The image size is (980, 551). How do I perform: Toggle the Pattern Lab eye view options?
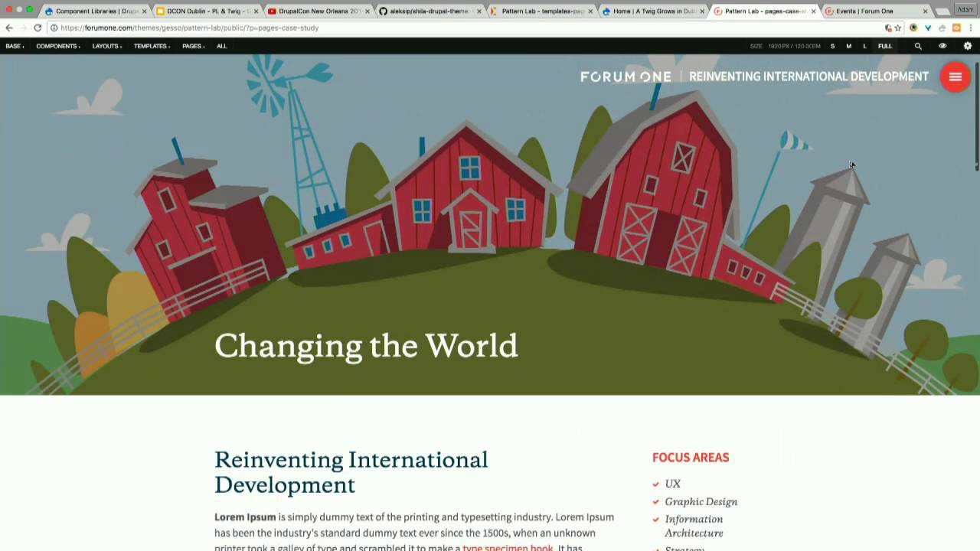click(x=942, y=46)
